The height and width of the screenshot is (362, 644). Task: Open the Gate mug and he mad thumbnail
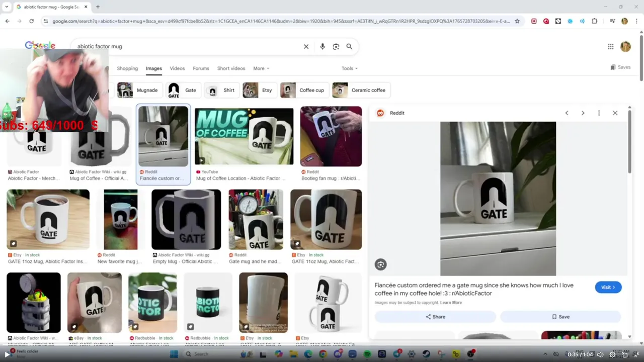[256, 220]
